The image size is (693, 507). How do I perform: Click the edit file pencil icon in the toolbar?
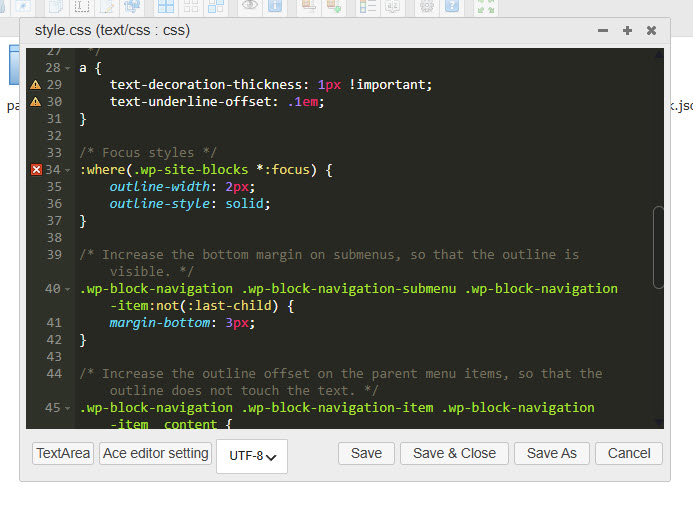(107, 7)
